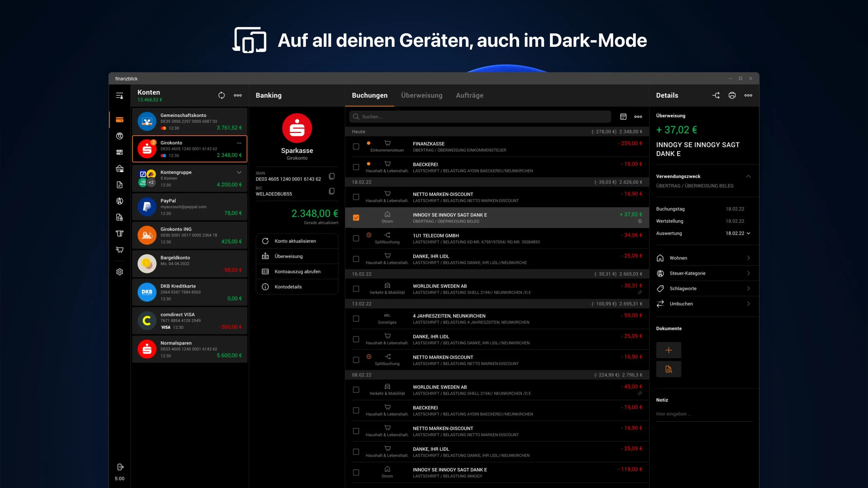Click the Suchen search field
Image resolution: width=868 pixels, height=488 pixels.
(x=480, y=117)
